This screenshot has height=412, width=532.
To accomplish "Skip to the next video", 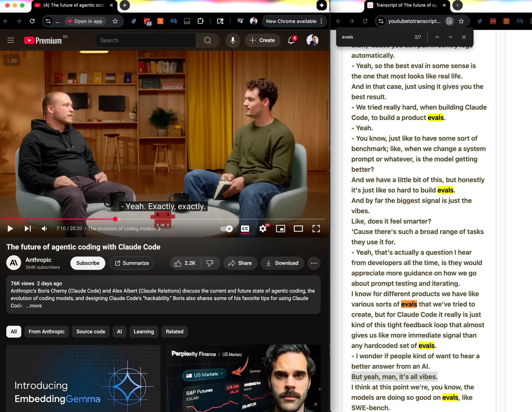I will pyautogui.click(x=27, y=228).
